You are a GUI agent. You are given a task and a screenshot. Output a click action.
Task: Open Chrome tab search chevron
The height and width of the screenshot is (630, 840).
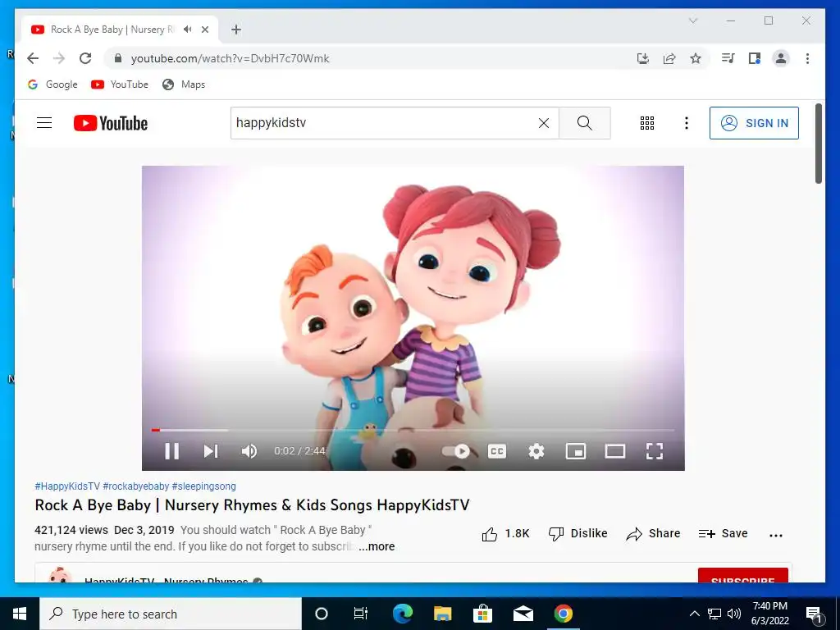coord(692,21)
